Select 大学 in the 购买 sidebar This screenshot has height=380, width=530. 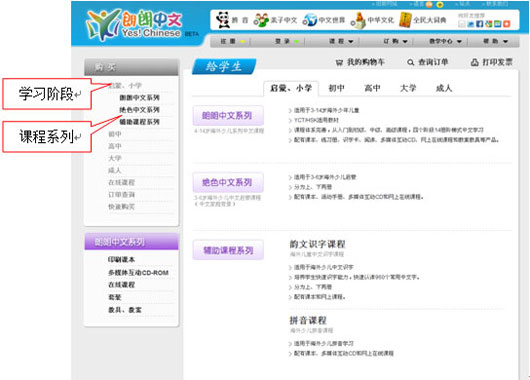point(115,158)
